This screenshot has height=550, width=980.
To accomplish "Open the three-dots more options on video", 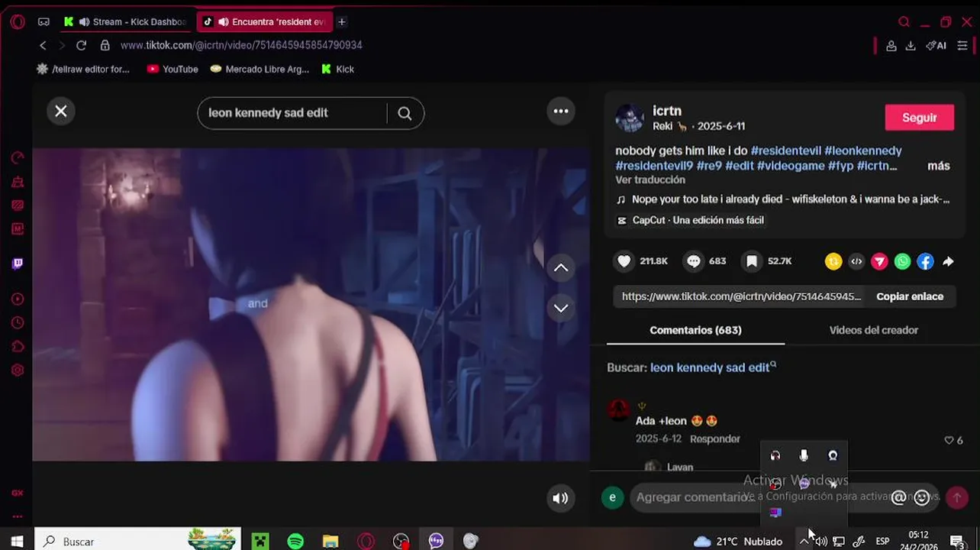I will click(561, 112).
